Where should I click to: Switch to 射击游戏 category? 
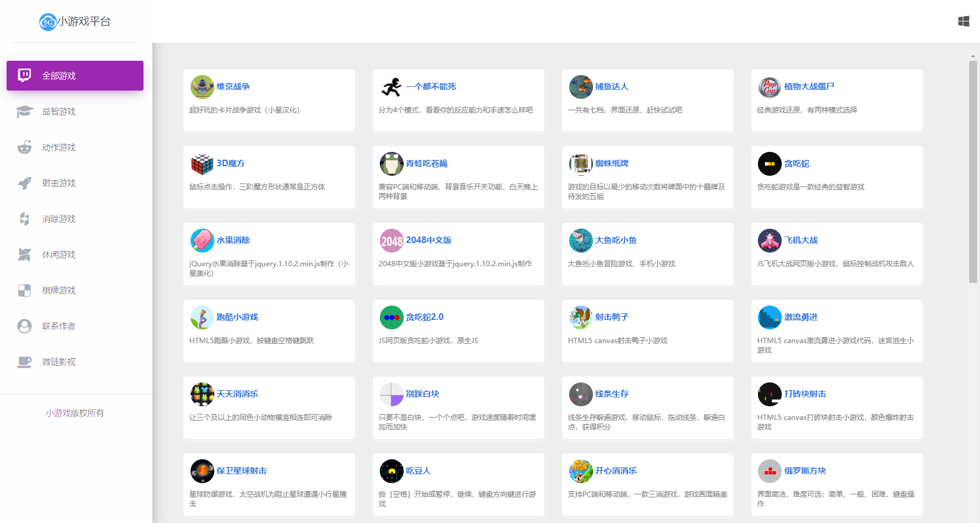coord(59,183)
